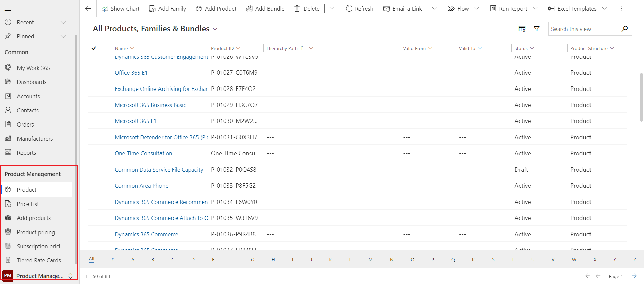The height and width of the screenshot is (284, 644).
Task: Click the Show Chart button
Action: click(x=120, y=9)
